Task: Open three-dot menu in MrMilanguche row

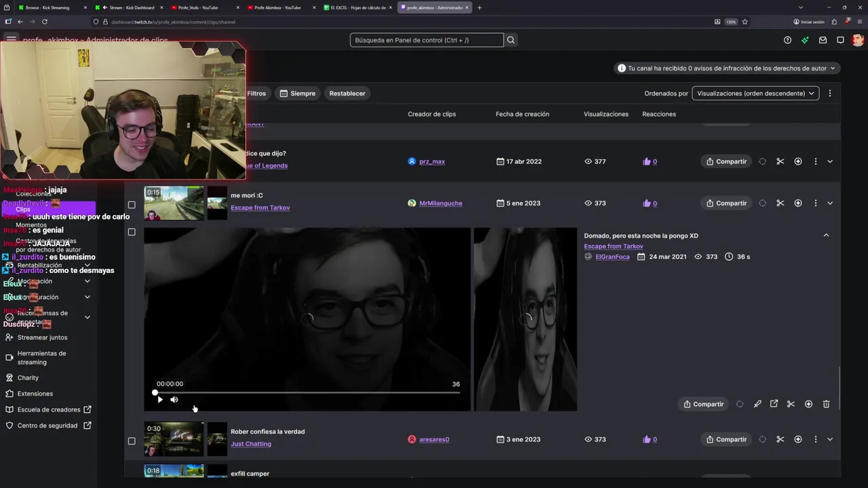Action: (x=816, y=203)
